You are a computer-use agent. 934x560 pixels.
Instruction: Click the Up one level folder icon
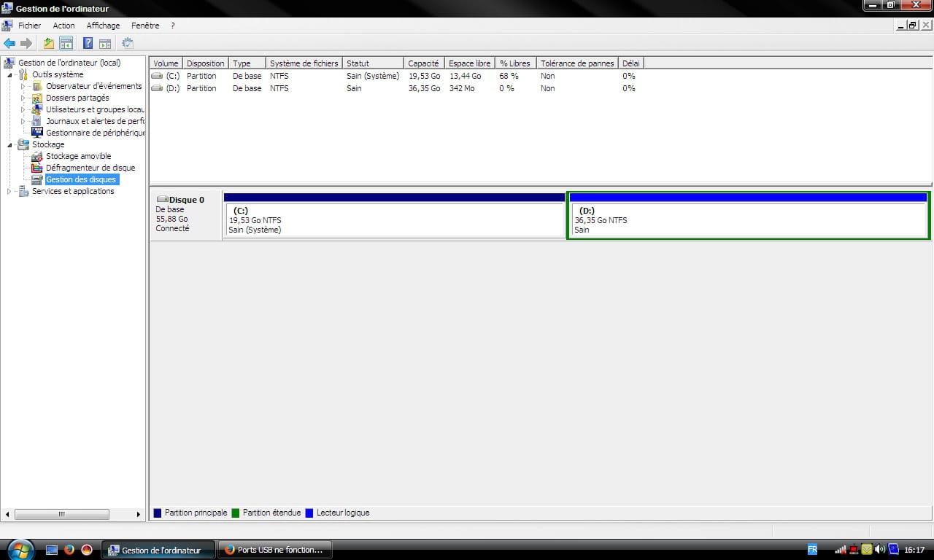point(49,44)
